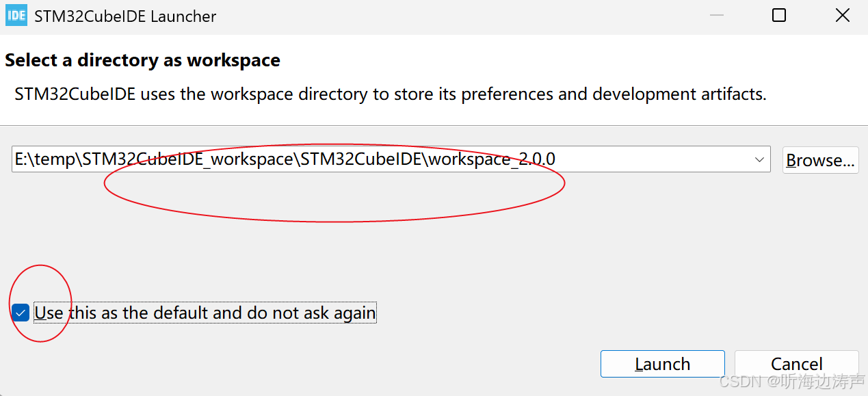
Task: Maximize the STM32CubeIDE Launcher window
Action: point(778,16)
